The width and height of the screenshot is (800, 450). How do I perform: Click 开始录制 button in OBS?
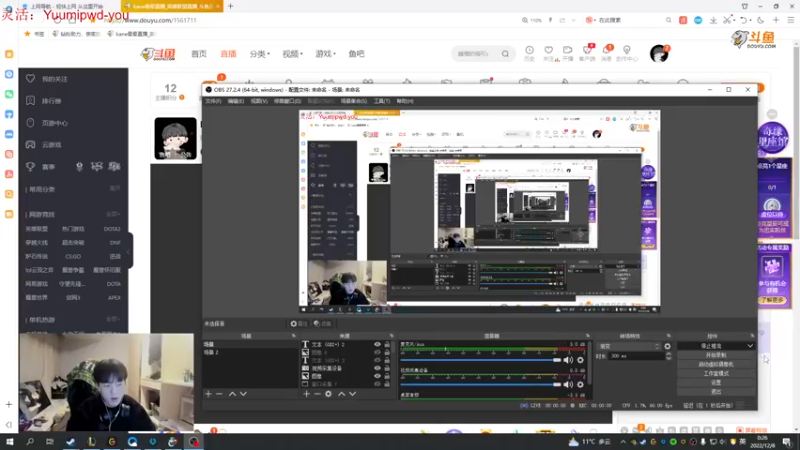point(716,355)
